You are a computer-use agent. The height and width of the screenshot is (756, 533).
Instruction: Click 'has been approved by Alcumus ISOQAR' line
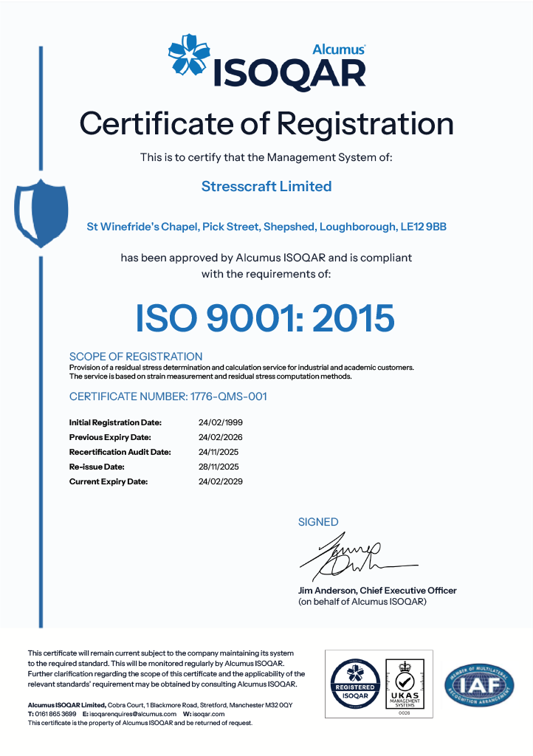[266, 258]
